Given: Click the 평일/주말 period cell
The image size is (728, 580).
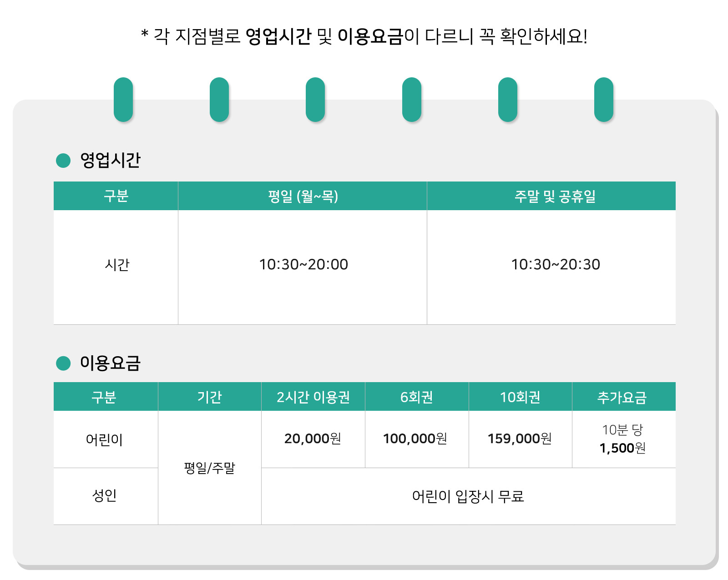Looking at the screenshot, I should 209,468.
